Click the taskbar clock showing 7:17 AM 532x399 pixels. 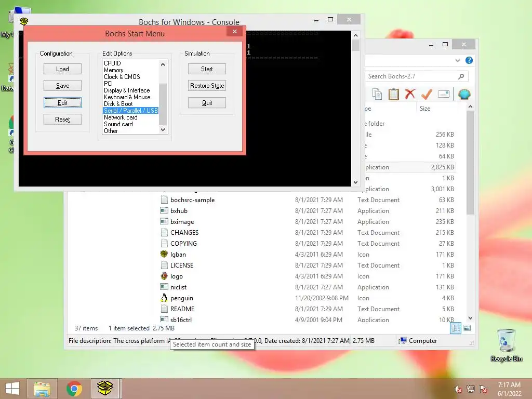[509, 389]
